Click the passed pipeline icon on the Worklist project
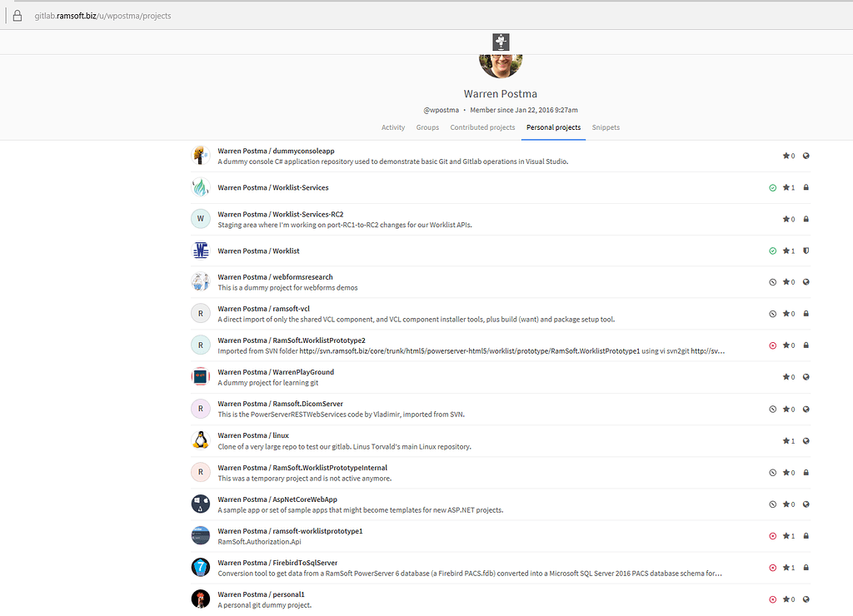This screenshot has height=616, width=853. [772, 251]
